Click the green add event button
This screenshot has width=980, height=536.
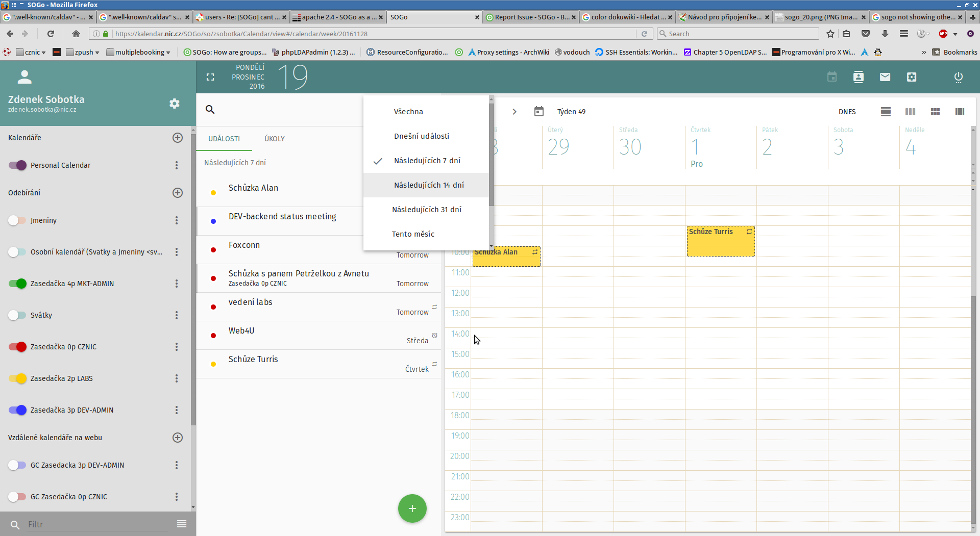tap(412, 508)
